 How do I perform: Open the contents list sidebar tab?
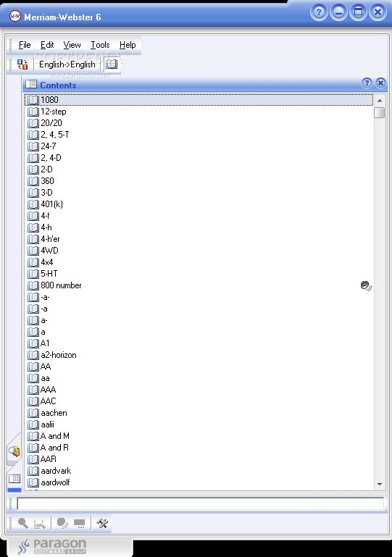(x=14, y=479)
